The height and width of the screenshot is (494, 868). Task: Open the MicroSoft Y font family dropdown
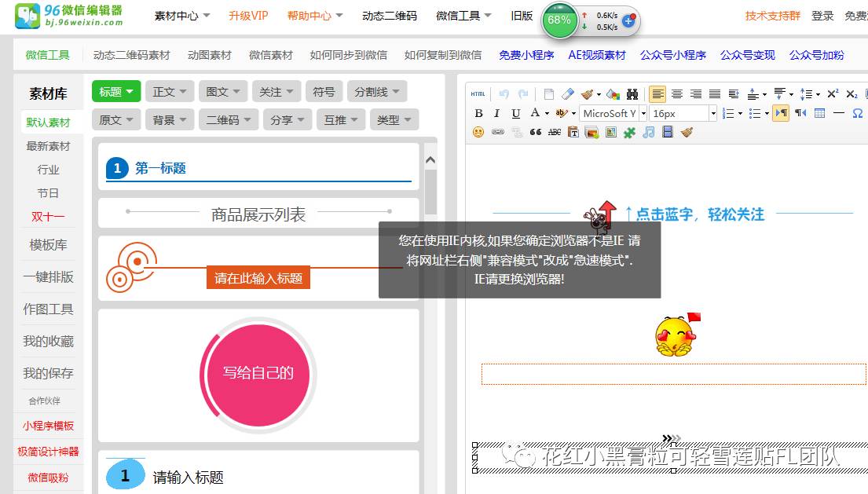click(x=611, y=112)
